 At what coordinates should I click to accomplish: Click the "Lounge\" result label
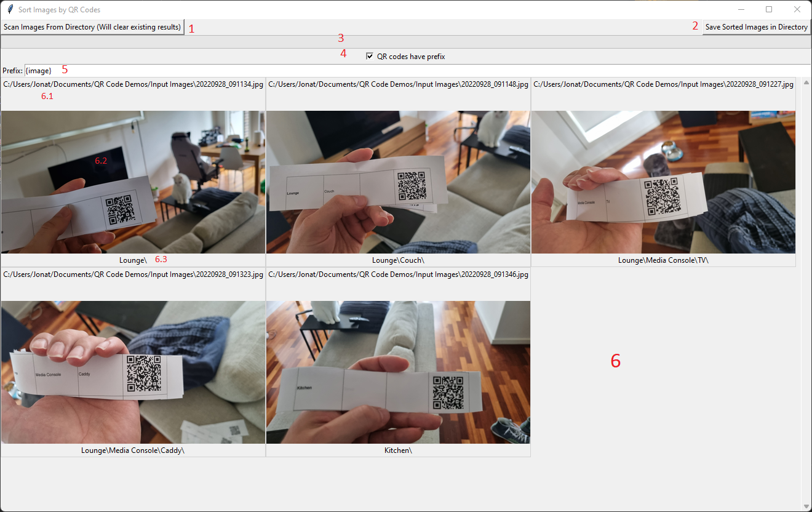pyautogui.click(x=133, y=260)
